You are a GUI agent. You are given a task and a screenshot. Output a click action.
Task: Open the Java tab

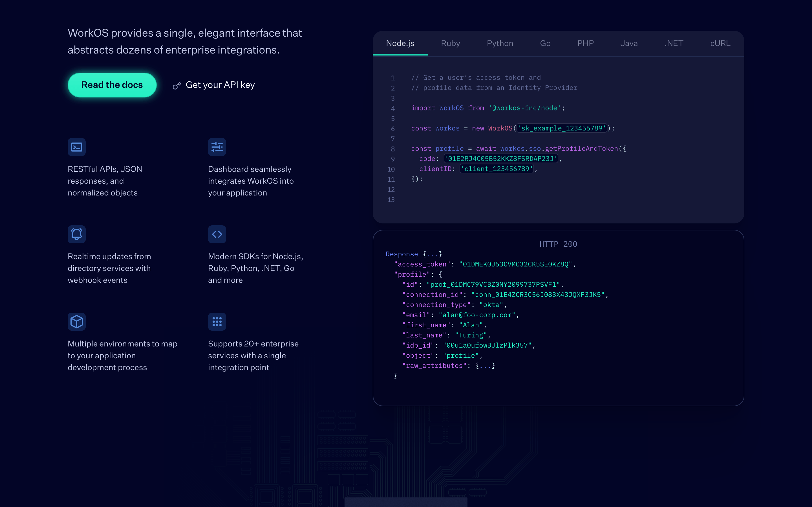[x=629, y=43]
